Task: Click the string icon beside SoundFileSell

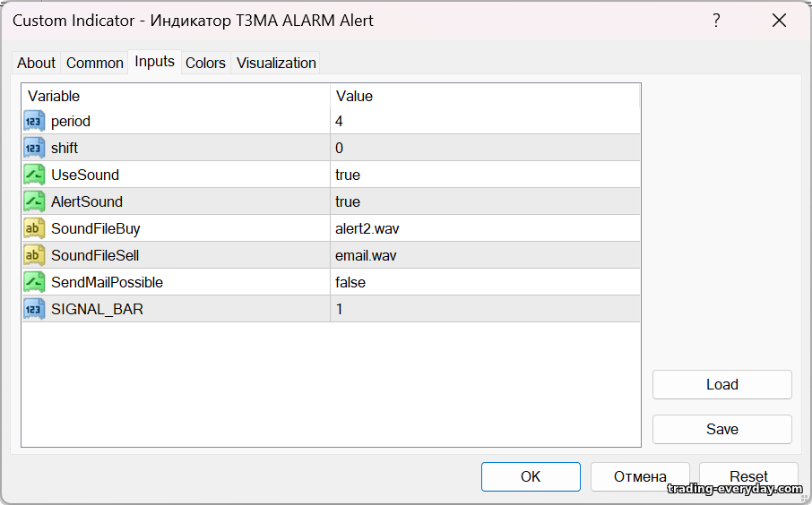Action: (x=34, y=255)
